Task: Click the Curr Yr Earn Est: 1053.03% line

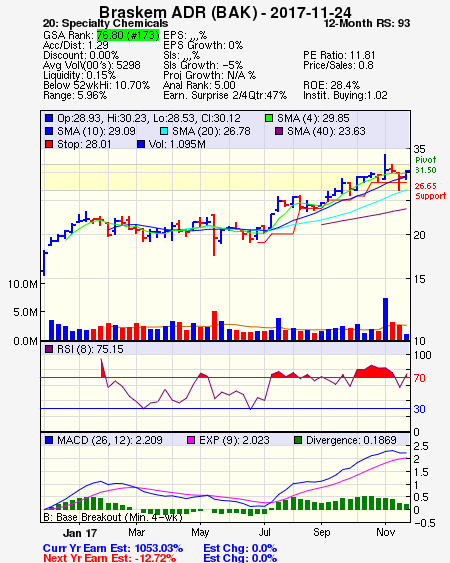Action: (113, 548)
